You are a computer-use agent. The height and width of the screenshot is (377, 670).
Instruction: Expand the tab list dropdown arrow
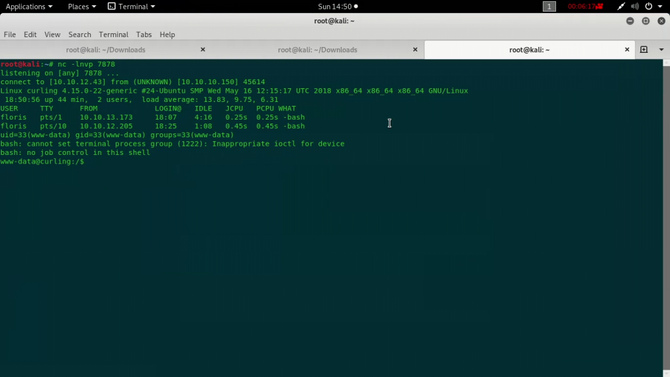point(661,50)
